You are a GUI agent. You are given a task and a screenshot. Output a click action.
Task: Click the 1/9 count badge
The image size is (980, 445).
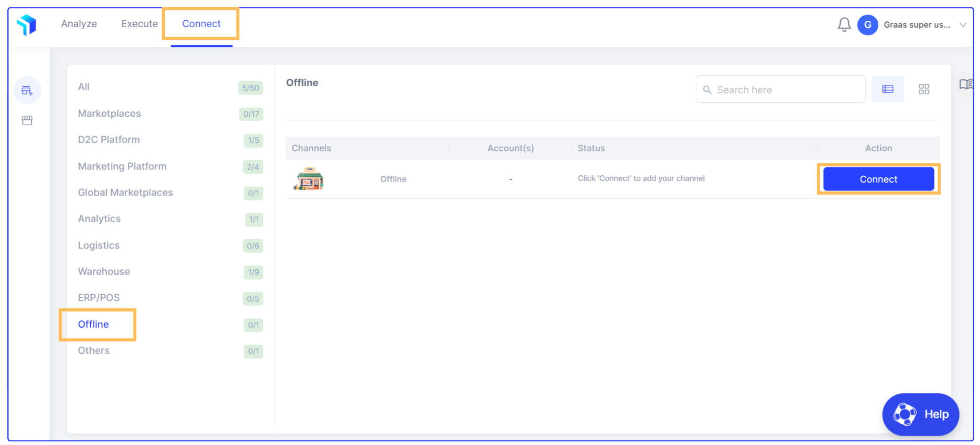pyautogui.click(x=253, y=272)
